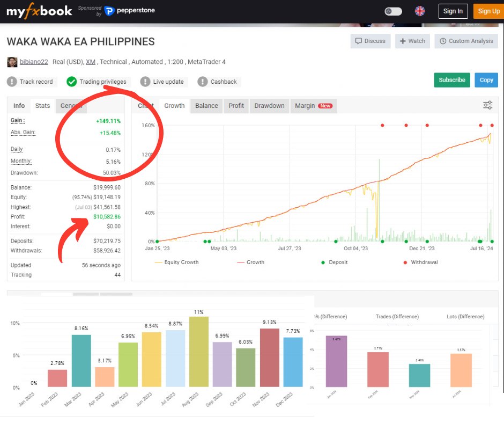Toggle the Withdrawal legend item

421,262
